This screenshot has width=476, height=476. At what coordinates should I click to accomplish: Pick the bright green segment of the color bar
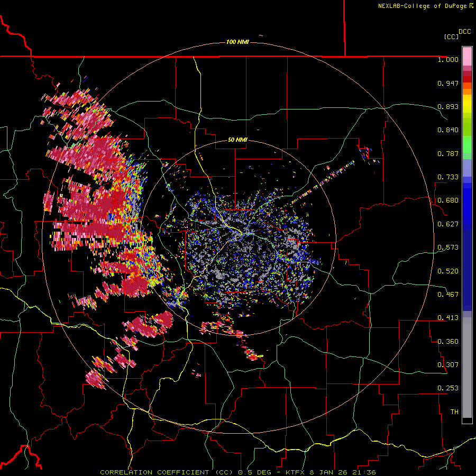[x=467, y=144]
